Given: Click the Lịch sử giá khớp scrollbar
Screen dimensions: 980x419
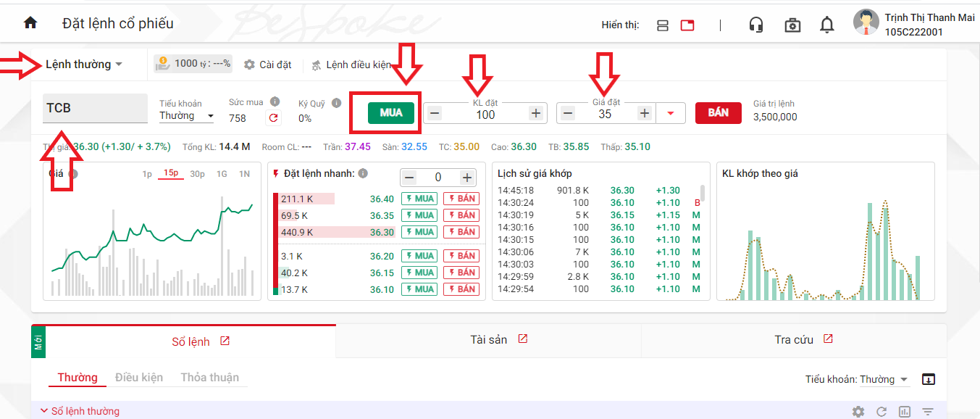Looking at the screenshot, I should (703, 192).
